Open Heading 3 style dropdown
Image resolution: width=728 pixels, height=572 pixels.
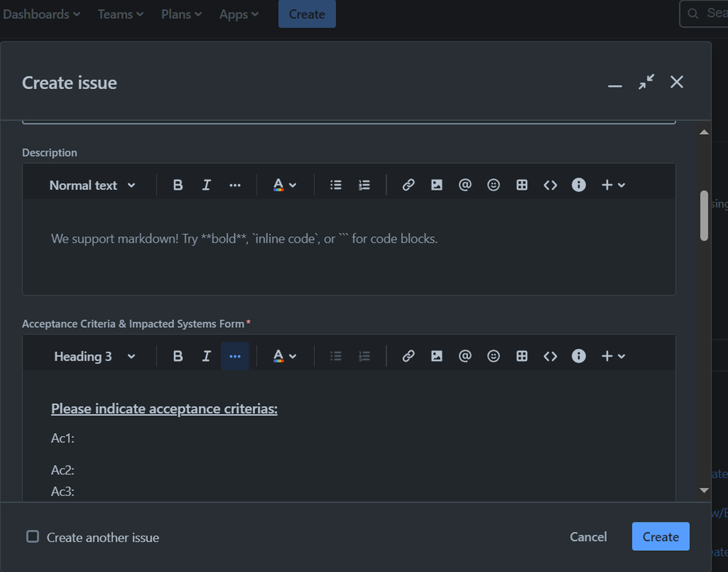[x=95, y=356]
